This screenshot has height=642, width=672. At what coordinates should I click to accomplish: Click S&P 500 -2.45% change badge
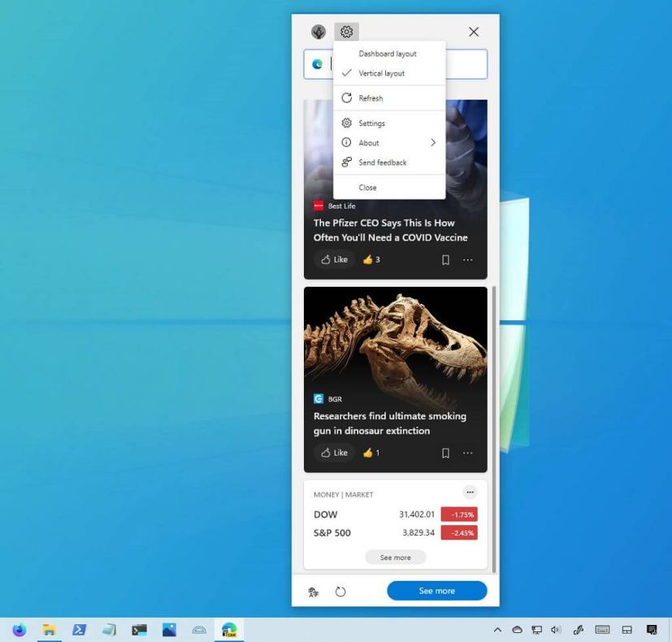point(459,533)
